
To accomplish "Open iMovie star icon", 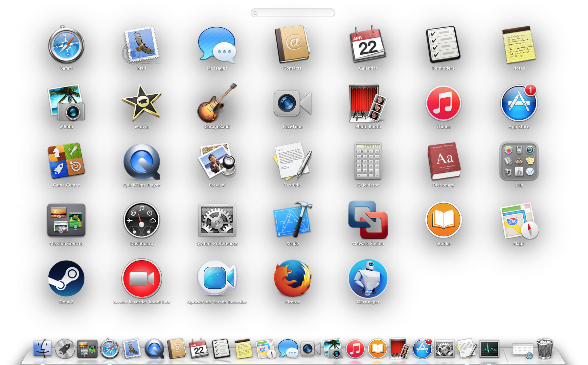I will [141, 103].
